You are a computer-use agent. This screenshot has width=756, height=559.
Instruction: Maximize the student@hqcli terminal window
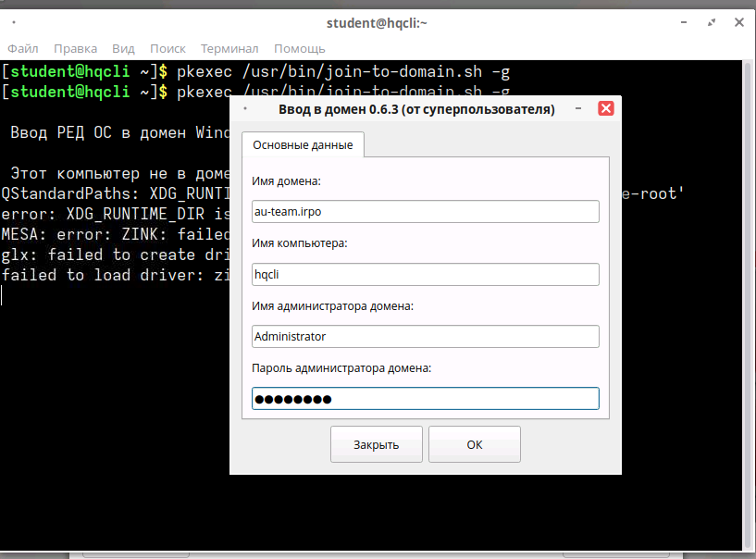[710, 22]
